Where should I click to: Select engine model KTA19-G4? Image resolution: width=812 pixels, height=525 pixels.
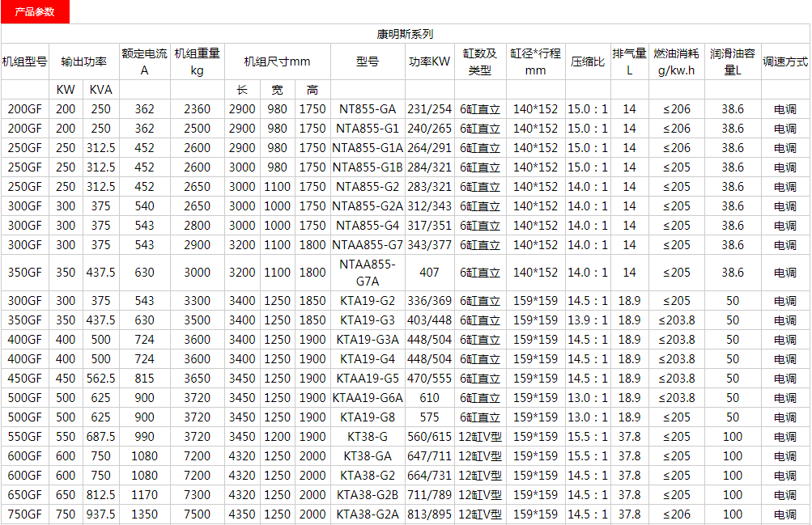tap(368, 359)
